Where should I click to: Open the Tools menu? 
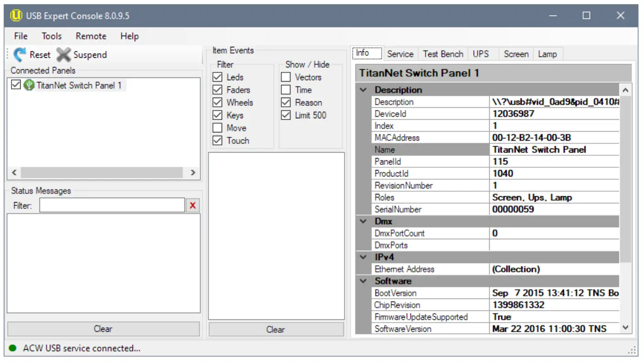click(x=52, y=36)
